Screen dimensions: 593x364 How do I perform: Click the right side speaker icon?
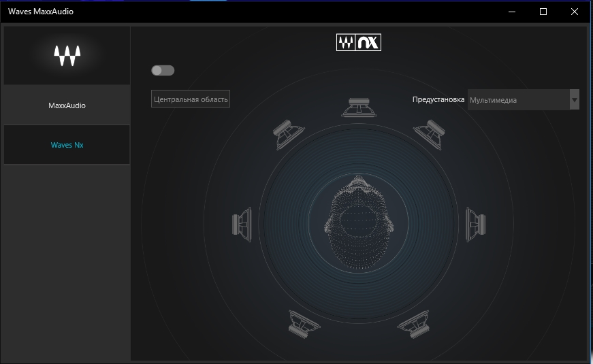(x=476, y=225)
